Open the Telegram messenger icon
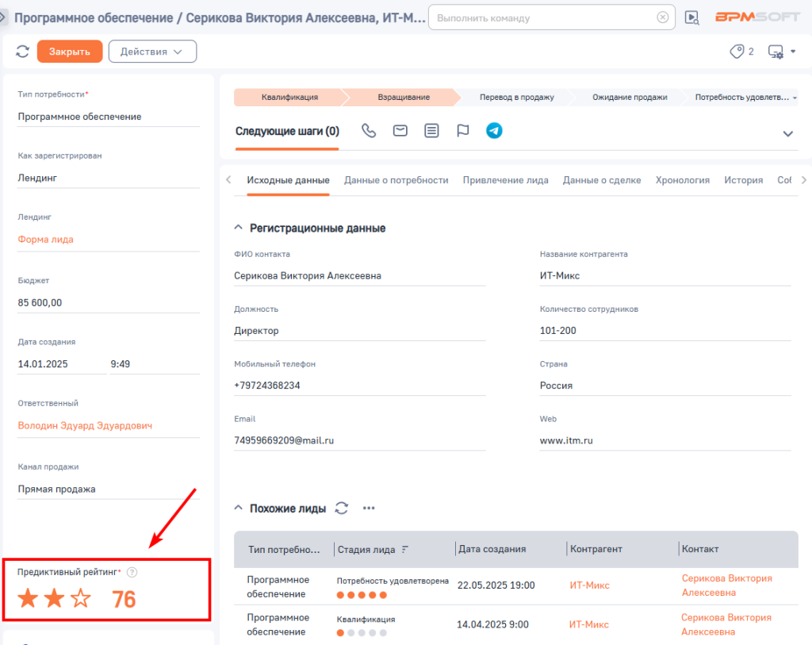 click(x=494, y=131)
